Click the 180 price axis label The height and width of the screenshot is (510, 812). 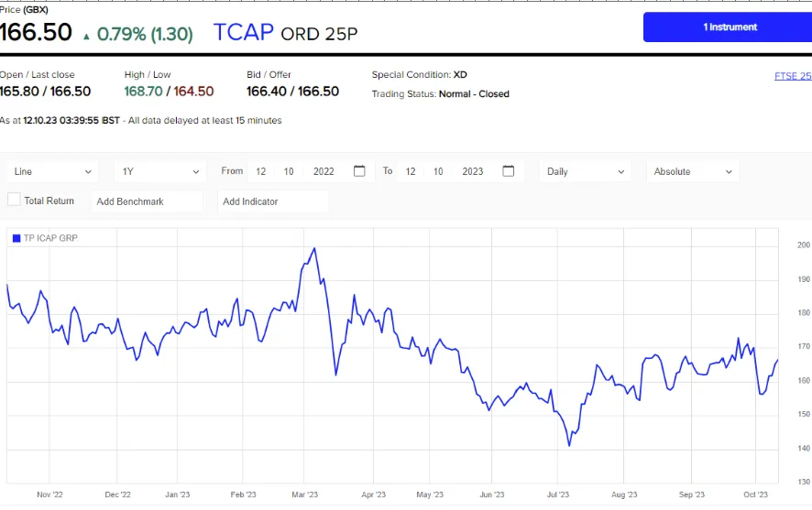tap(804, 312)
